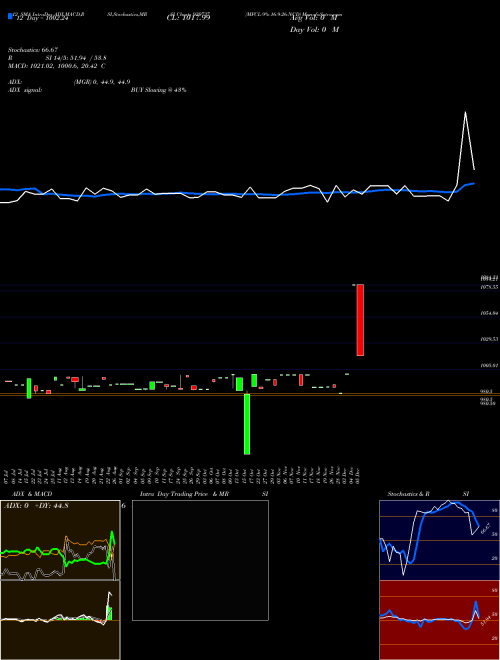
Task: Click the red RSI chart panel
Action: click(439, 620)
